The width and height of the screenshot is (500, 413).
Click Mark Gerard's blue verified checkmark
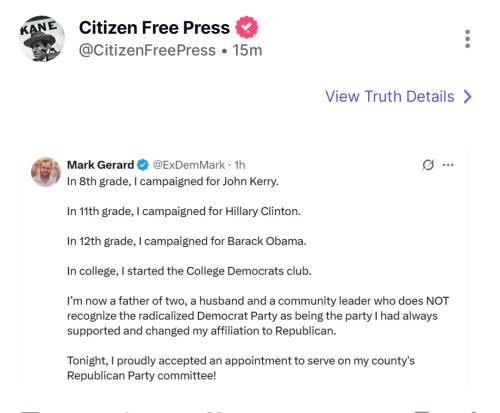[143, 165]
